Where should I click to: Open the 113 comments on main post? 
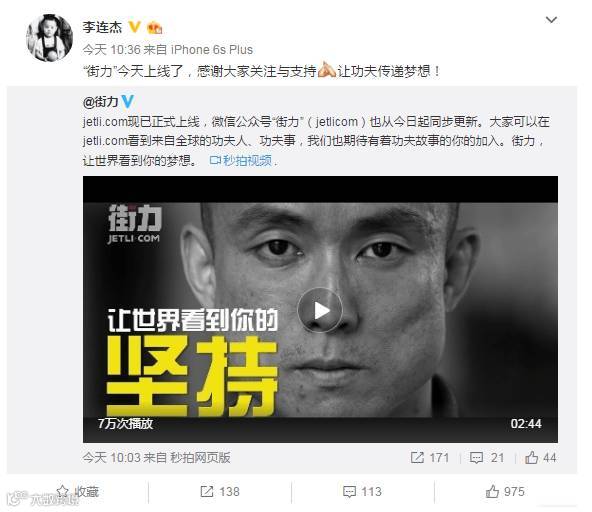(362, 491)
